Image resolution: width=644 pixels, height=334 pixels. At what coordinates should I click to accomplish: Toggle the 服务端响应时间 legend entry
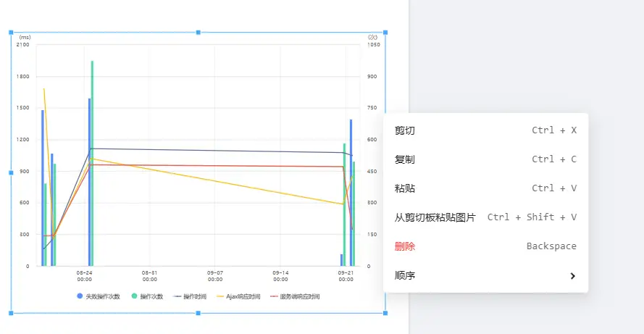tap(295, 296)
